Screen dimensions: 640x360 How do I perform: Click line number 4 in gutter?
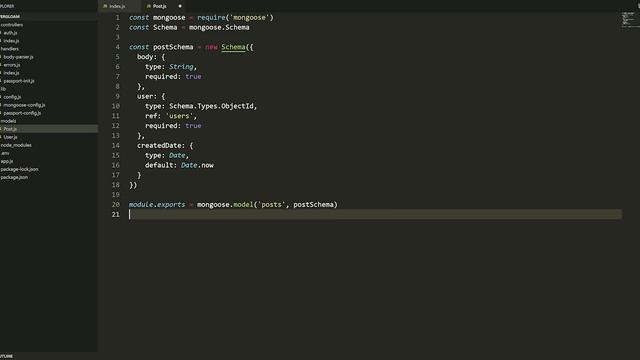(118, 47)
